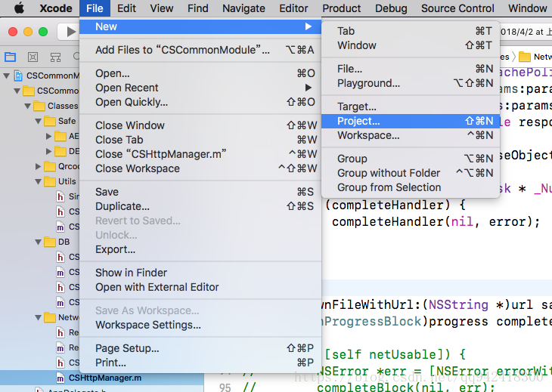Viewport: 552px width, 392px height.
Task: Click the Safe folder icon
Action: tap(50, 121)
